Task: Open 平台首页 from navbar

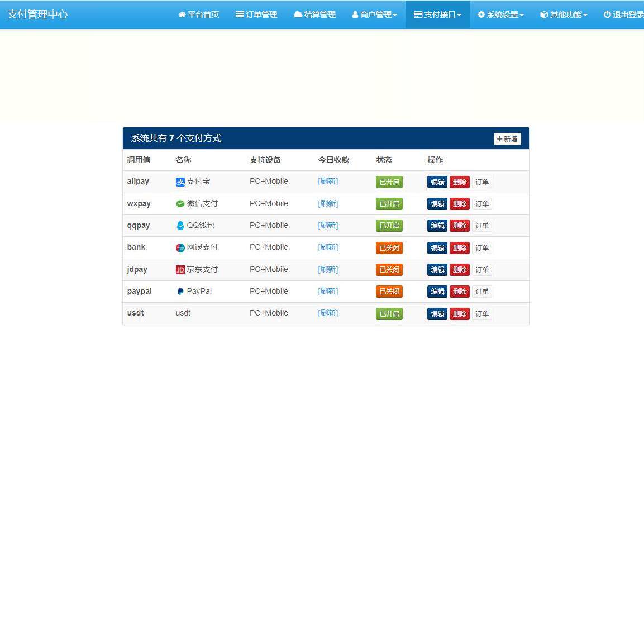Action: pos(199,15)
